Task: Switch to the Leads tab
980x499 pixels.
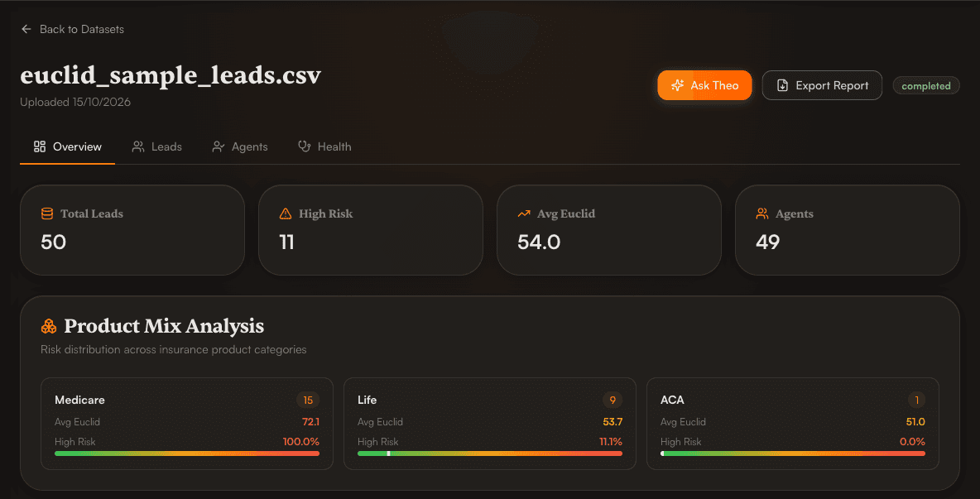Action: [157, 146]
